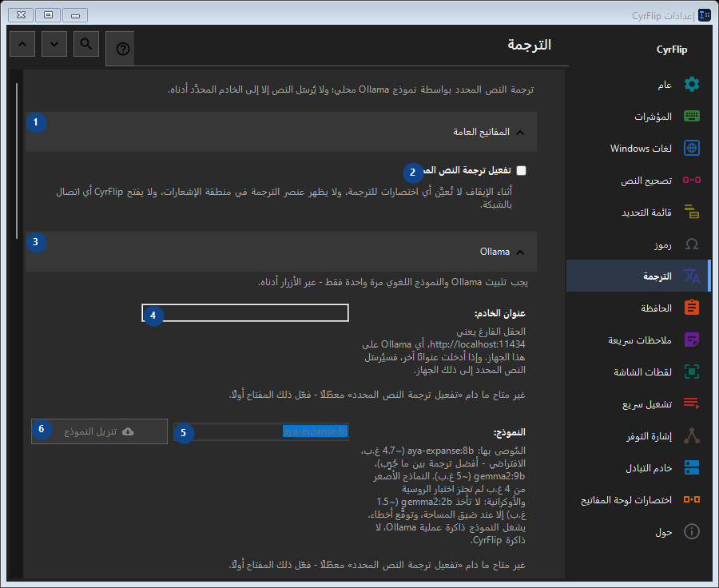Click the ملاحظات سريعة purple note icon
Image resolution: width=719 pixels, height=588 pixels.
tap(692, 340)
